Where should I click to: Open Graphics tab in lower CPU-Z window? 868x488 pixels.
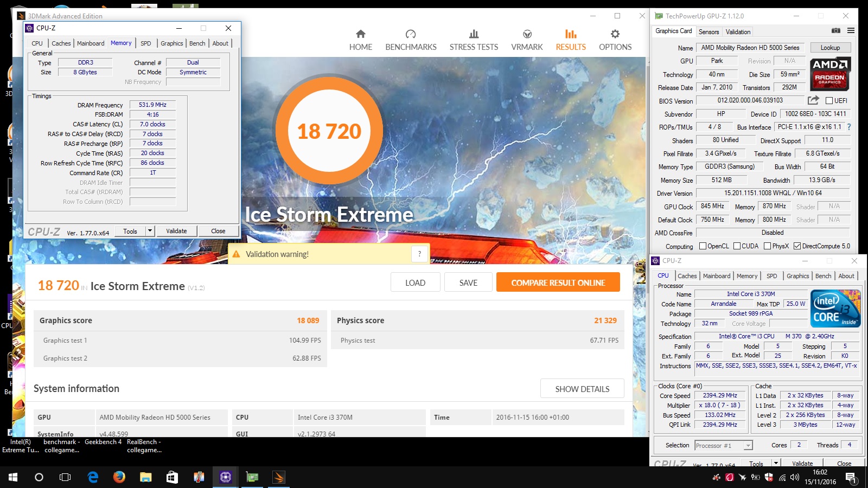pyautogui.click(x=797, y=276)
